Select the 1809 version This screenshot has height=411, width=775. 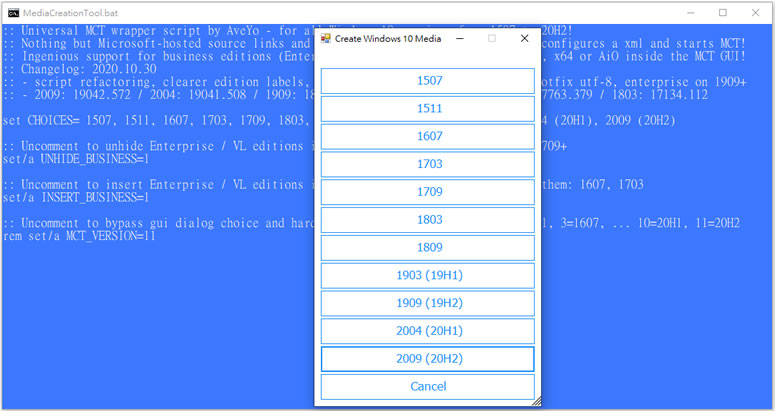[x=428, y=247]
